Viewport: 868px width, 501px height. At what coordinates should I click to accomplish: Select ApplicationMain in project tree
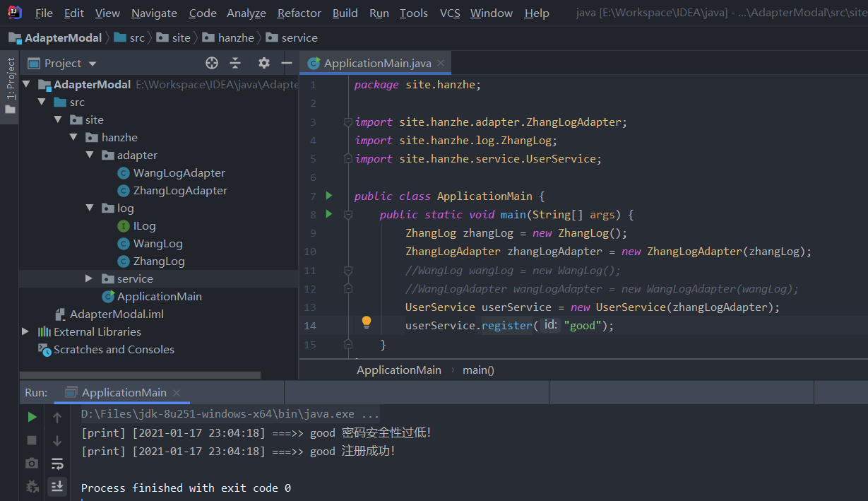(x=159, y=296)
